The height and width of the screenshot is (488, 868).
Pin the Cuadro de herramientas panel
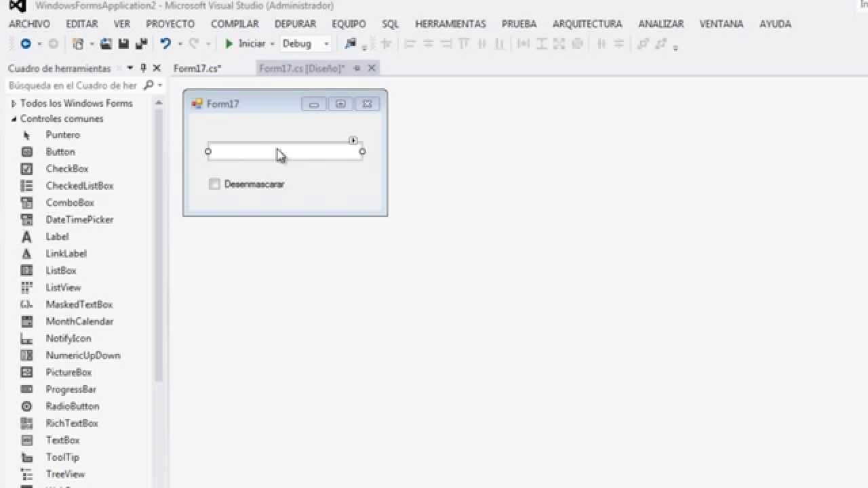(x=143, y=68)
